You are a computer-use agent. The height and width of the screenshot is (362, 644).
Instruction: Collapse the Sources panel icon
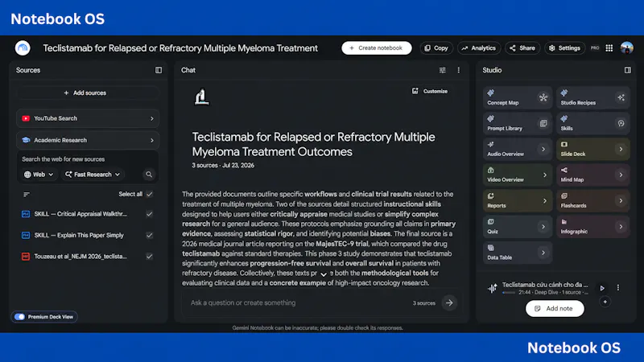(x=159, y=70)
